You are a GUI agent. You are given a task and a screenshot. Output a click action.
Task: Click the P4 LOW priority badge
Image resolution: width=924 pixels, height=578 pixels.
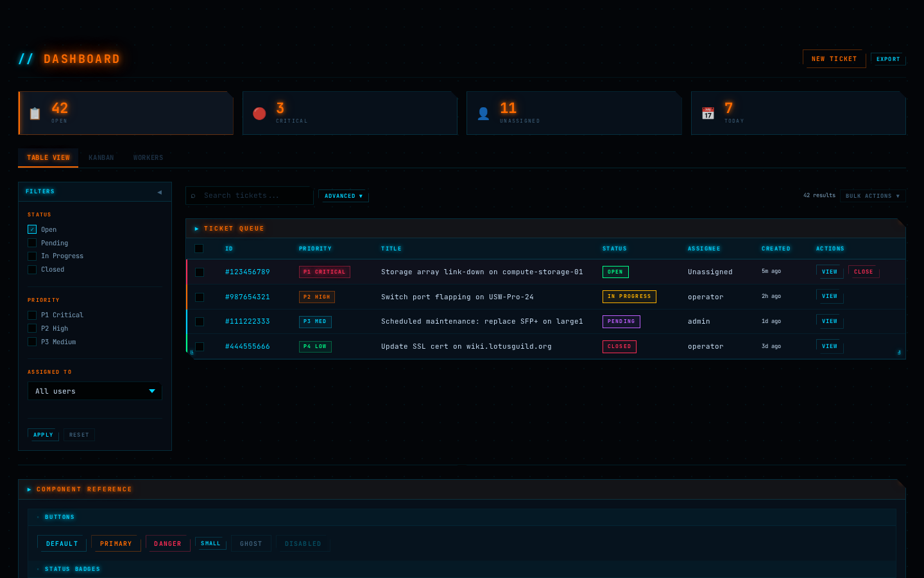[315, 347]
